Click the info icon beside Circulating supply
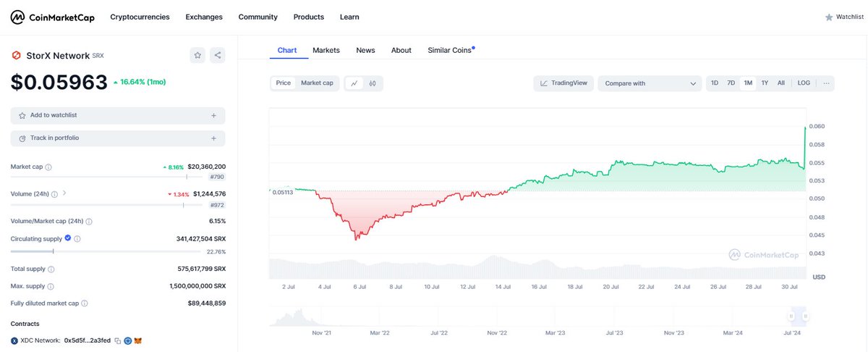Viewport: 868px width, 352px height. pos(77,238)
